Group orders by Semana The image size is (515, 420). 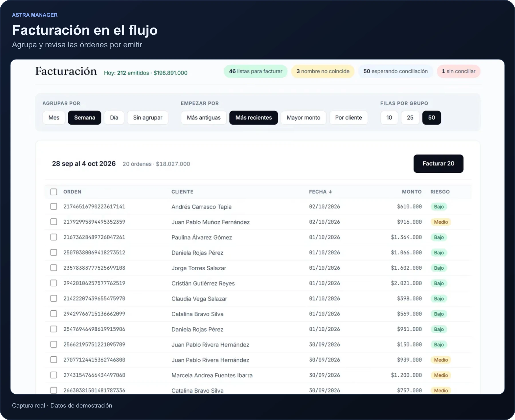click(x=84, y=118)
